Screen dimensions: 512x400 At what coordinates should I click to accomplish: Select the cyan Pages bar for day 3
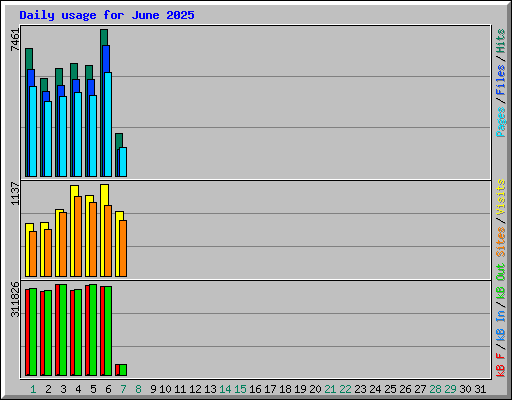[63, 136]
